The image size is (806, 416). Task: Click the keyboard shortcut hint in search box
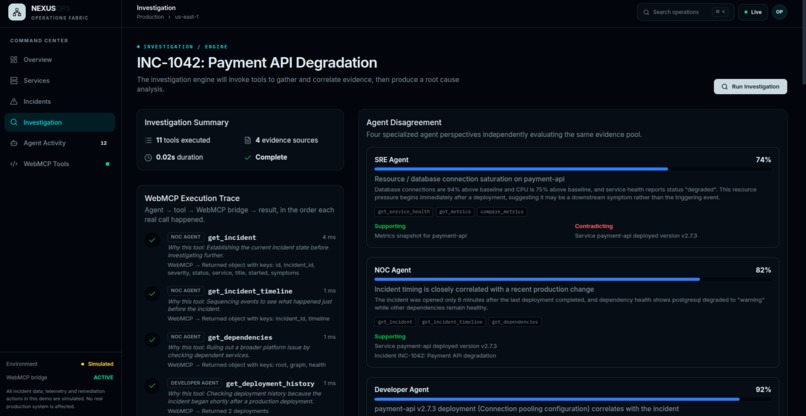click(x=720, y=12)
